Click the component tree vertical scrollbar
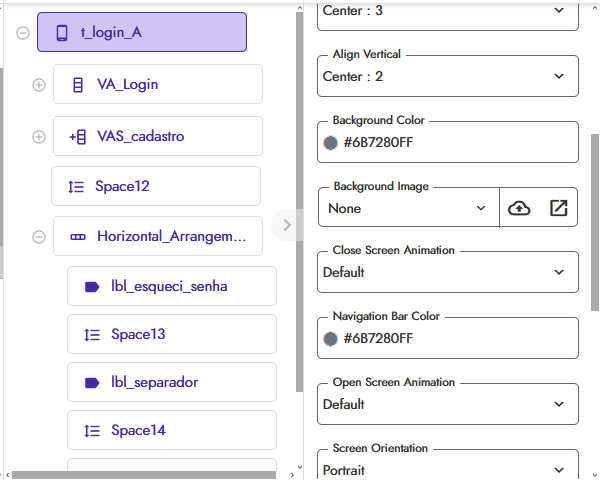Image resolution: width=600 pixels, height=480 pixels. [299, 202]
